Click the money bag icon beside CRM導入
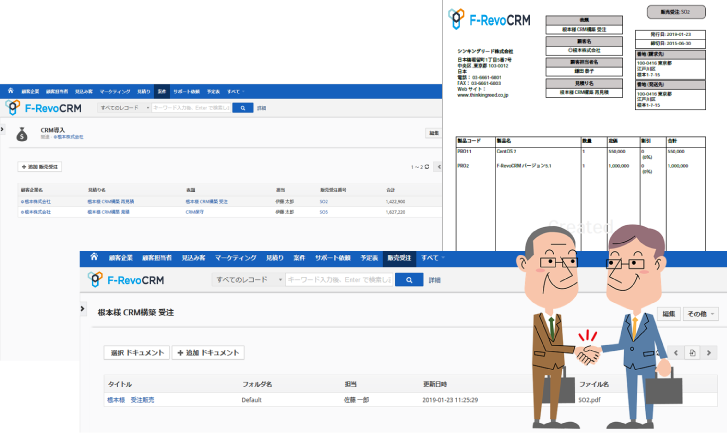Viewport: 727px width, 448px height. point(22,134)
